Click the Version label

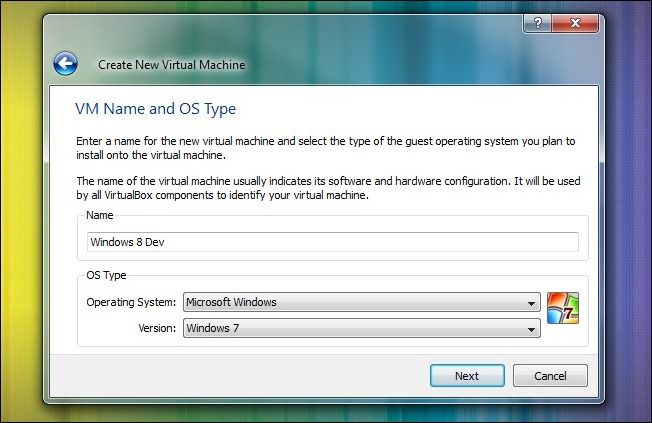pos(157,328)
